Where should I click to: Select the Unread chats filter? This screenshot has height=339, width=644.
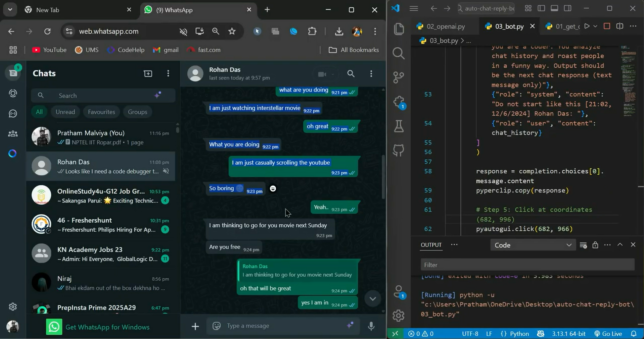[65, 112]
